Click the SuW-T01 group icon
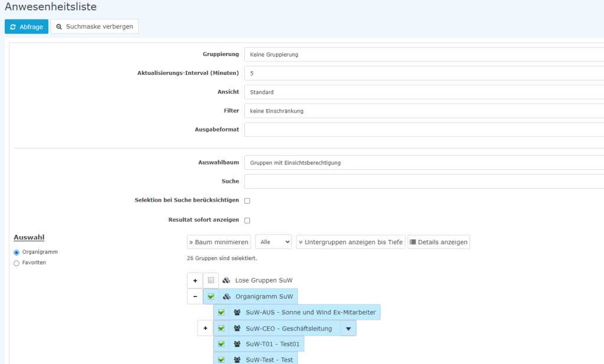This screenshot has width=604, height=364. (237, 344)
